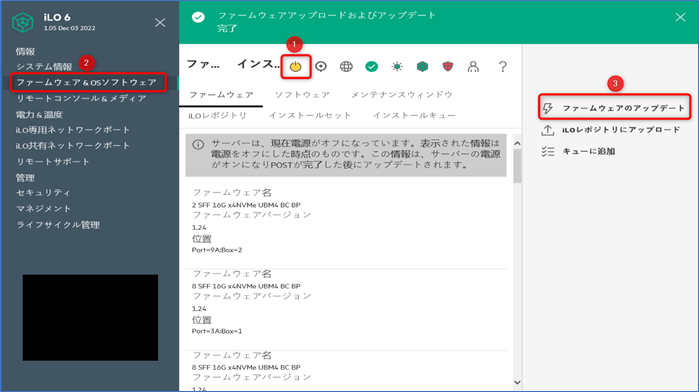Open システム情報 in the sidebar
This screenshot has width=699, height=392.
pyautogui.click(x=44, y=67)
